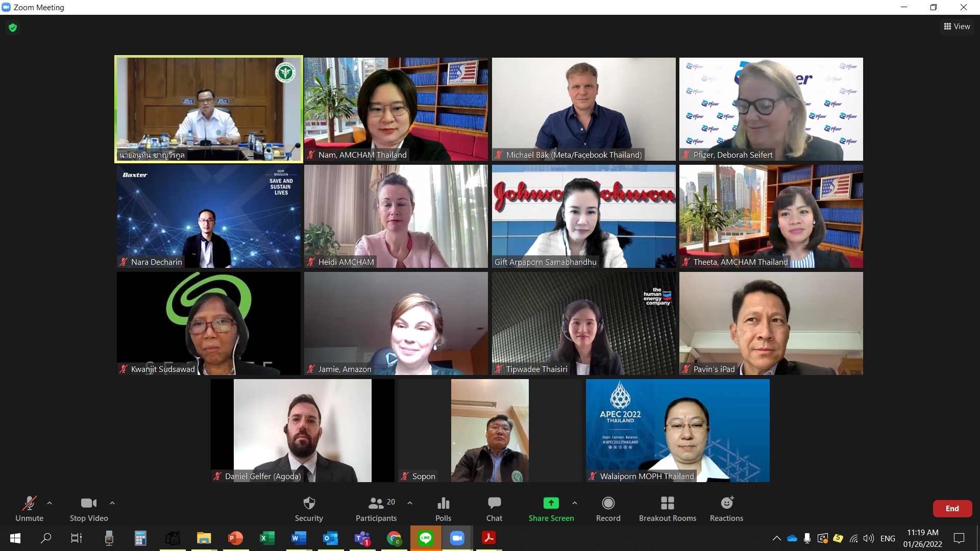This screenshot has width=980, height=551.
Task: Expand the arrow next to Participants
Action: click(410, 503)
